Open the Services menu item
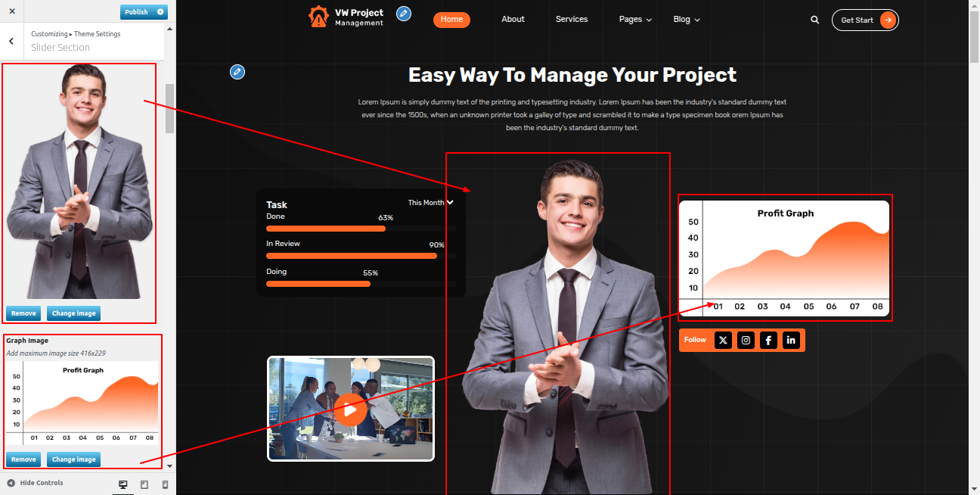Viewport: 980px width, 495px height. (571, 20)
